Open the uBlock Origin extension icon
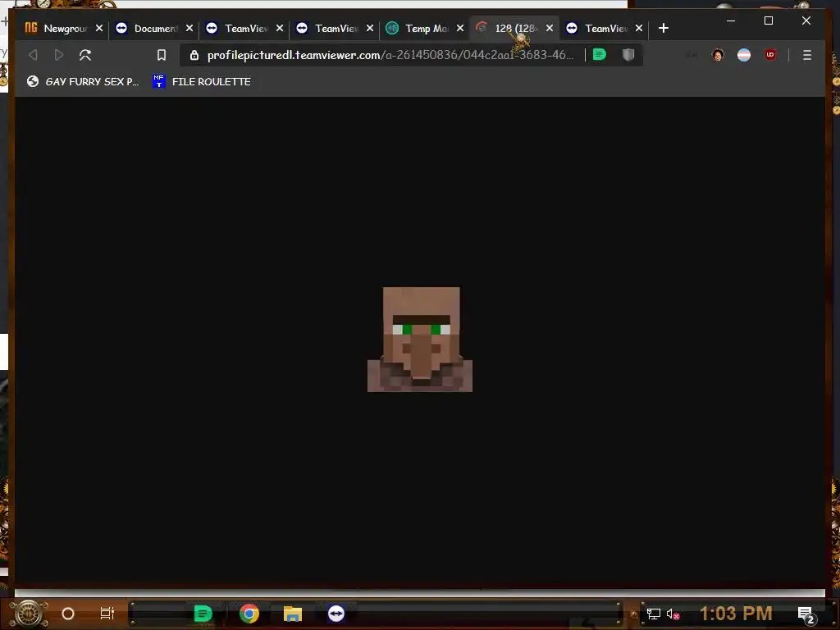 [770, 55]
